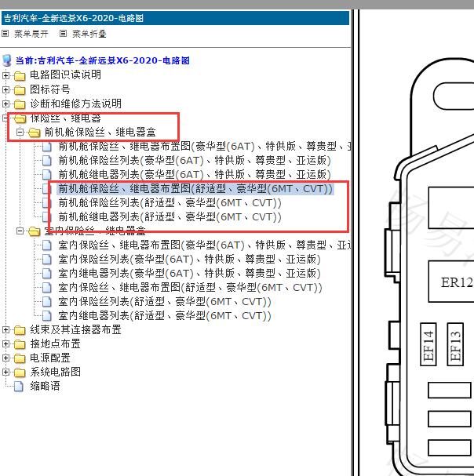Expand the 系统电路图 node
Screen dimensions: 474x476
click(5, 372)
